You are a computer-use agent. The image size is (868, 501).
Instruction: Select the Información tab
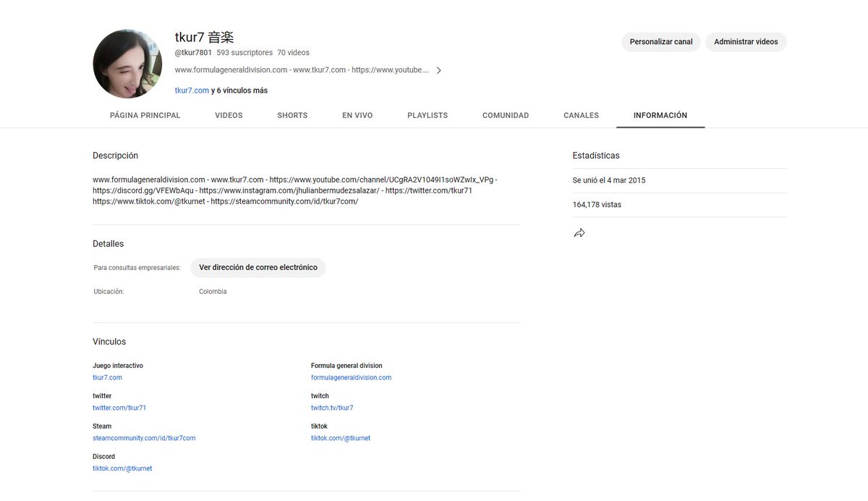(x=660, y=115)
